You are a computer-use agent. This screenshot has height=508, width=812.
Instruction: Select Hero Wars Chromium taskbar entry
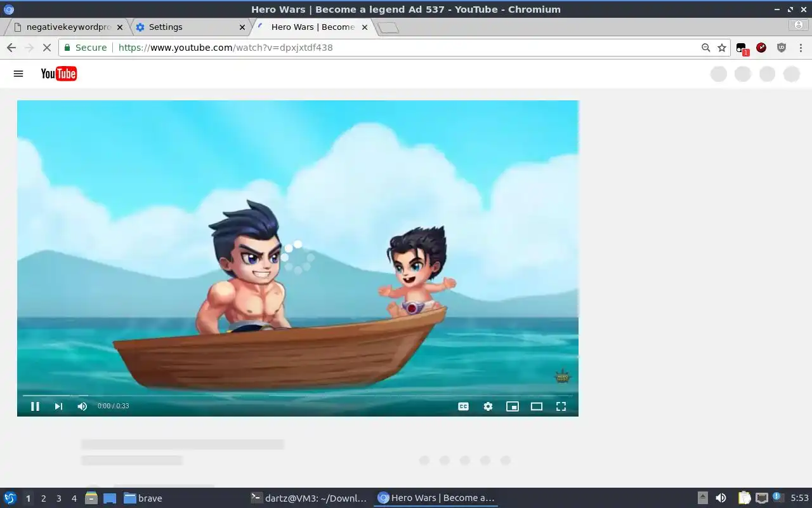436,498
